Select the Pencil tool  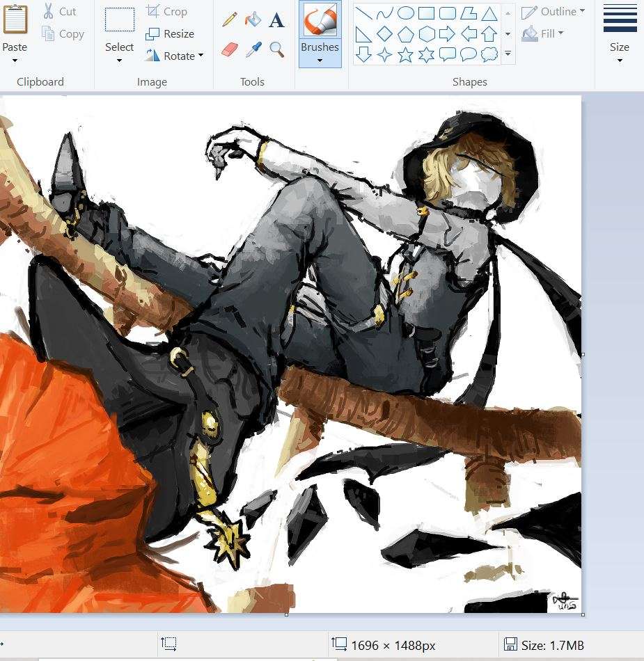(x=230, y=19)
